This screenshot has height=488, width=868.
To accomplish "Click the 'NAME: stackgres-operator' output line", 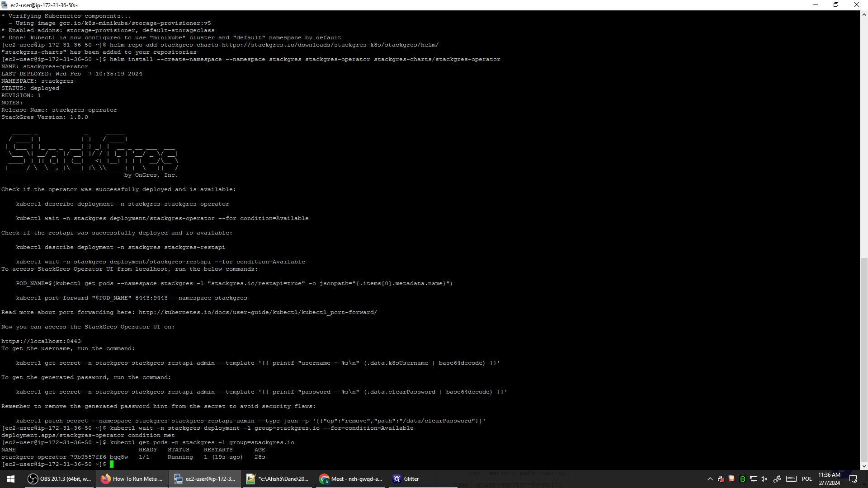I will [45, 66].
